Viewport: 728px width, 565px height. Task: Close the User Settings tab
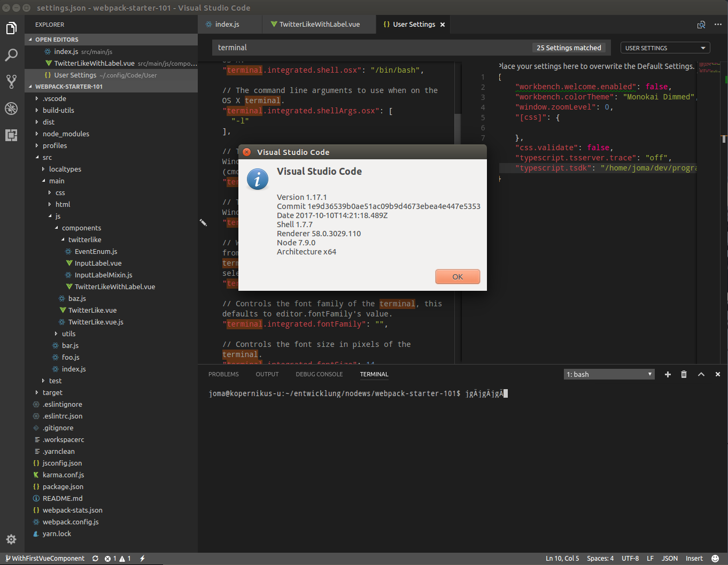pyautogui.click(x=443, y=25)
